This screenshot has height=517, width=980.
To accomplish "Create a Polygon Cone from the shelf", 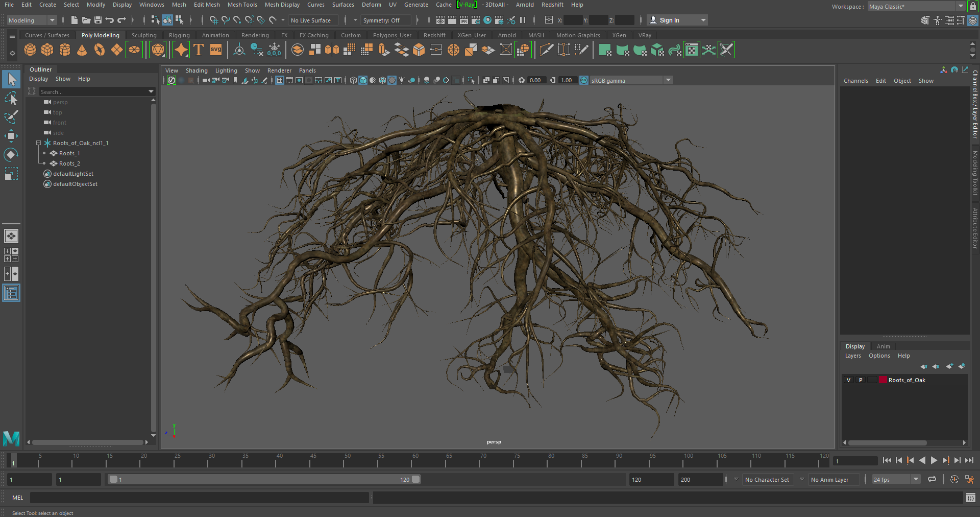I will [82, 50].
